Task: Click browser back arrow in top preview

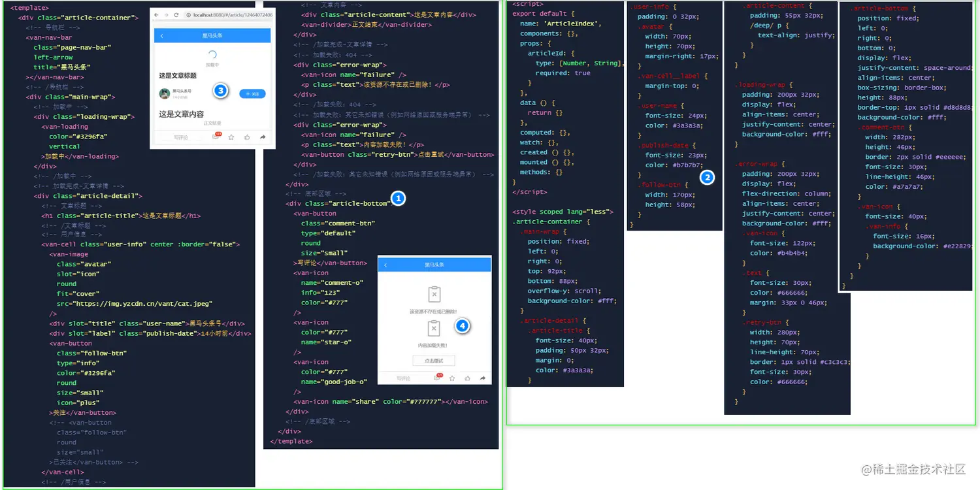Action: 156,15
